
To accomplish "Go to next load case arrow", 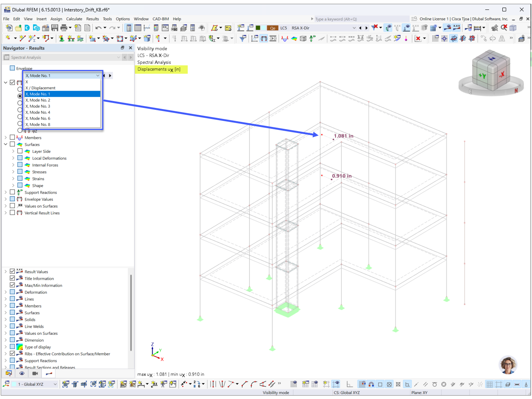I will pos(366,28).
